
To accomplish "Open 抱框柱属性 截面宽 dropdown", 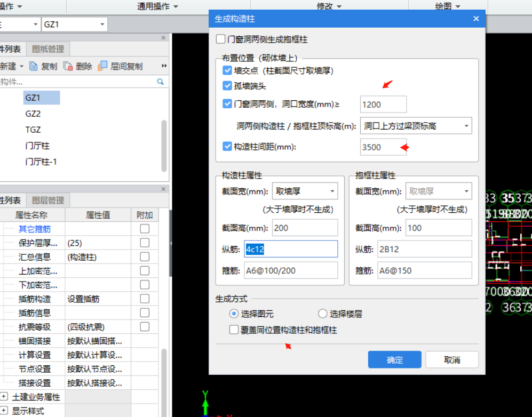I will tap(466, 191).
